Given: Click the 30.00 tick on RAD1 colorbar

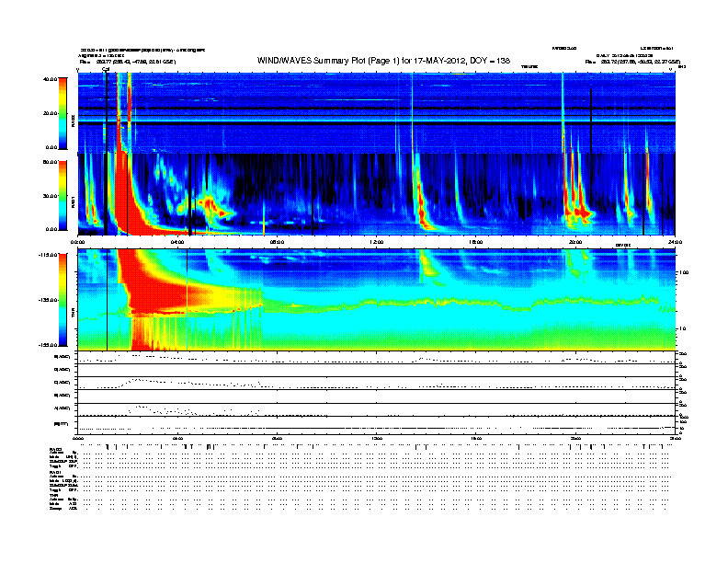Looking at the screenshot, I should click(x=51, y=196).
